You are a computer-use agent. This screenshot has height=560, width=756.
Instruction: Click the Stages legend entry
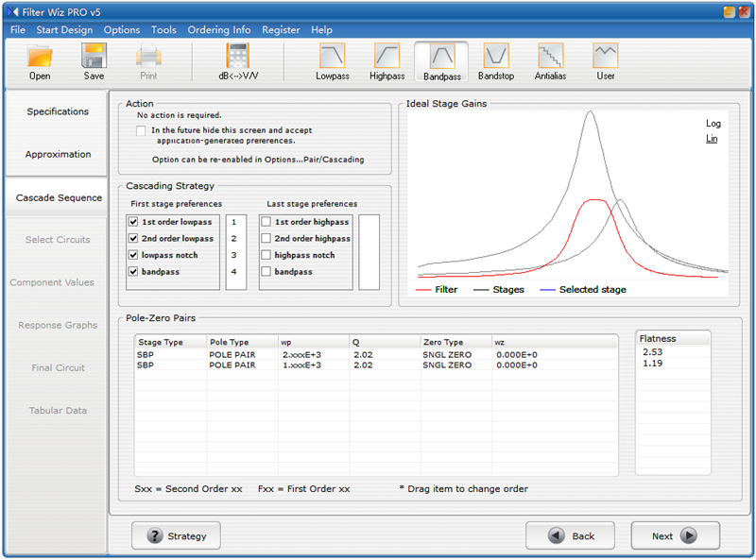pos(499,289)
